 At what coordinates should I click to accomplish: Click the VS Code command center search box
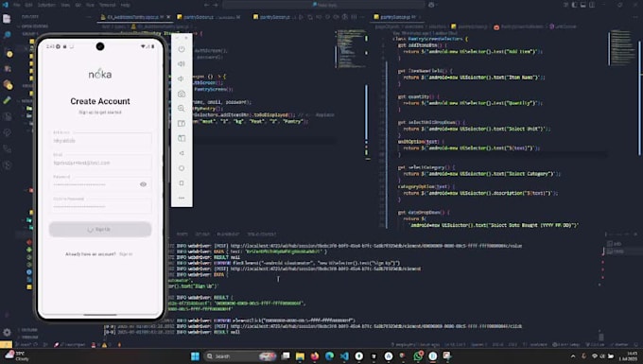click(324, 5)
